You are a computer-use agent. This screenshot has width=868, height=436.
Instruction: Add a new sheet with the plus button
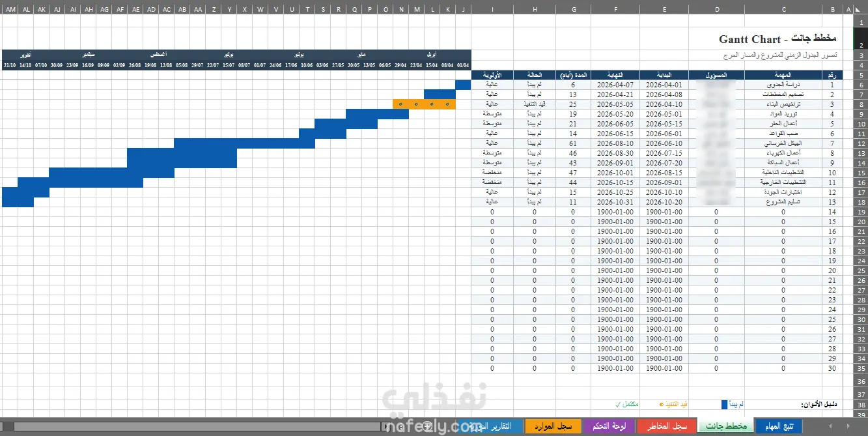click(428, 426)
